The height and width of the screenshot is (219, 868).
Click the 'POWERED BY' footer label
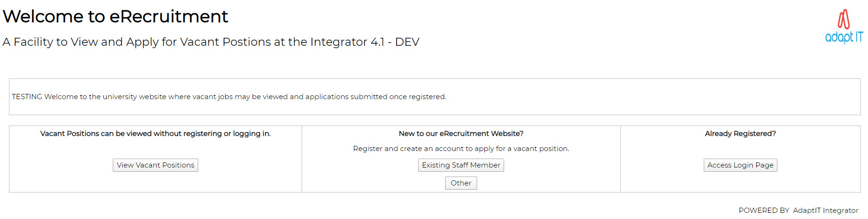[764, 211]
